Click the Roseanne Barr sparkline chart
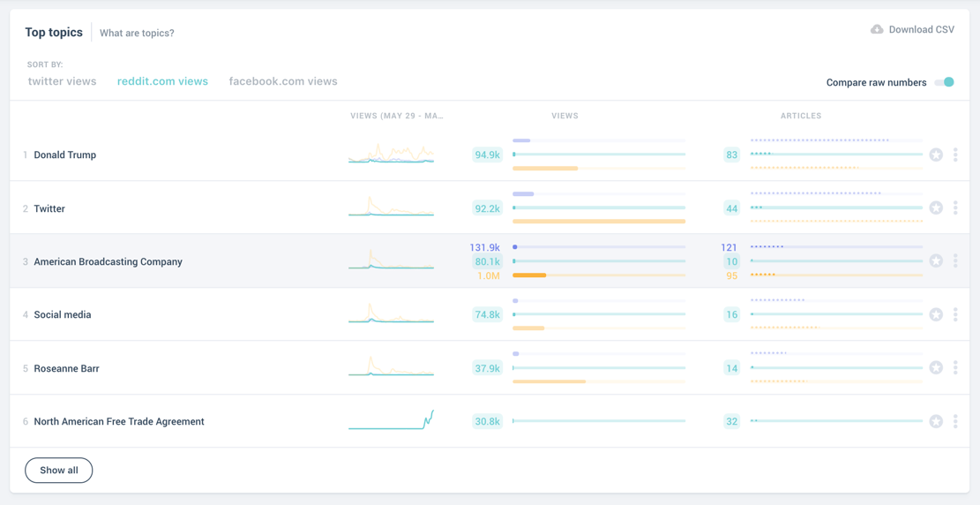Image resolution: width=980 pixels, height=505 pixels. 392,366
